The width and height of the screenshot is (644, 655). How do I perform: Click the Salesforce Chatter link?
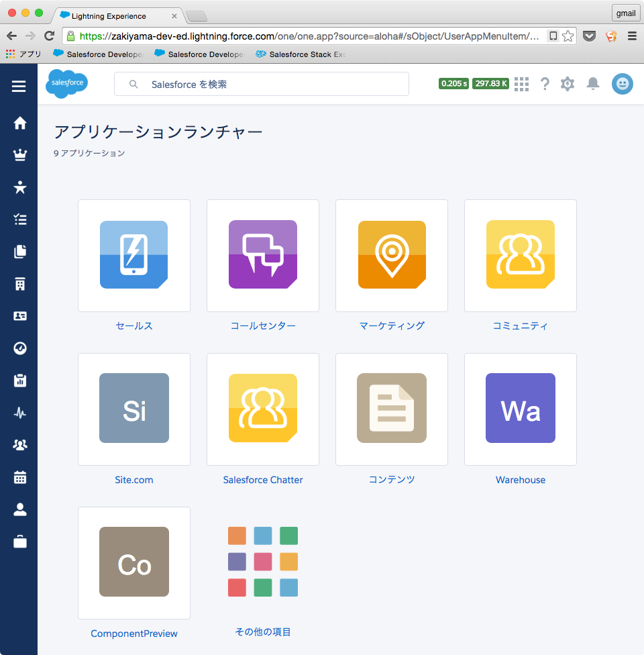pos(263,480)
